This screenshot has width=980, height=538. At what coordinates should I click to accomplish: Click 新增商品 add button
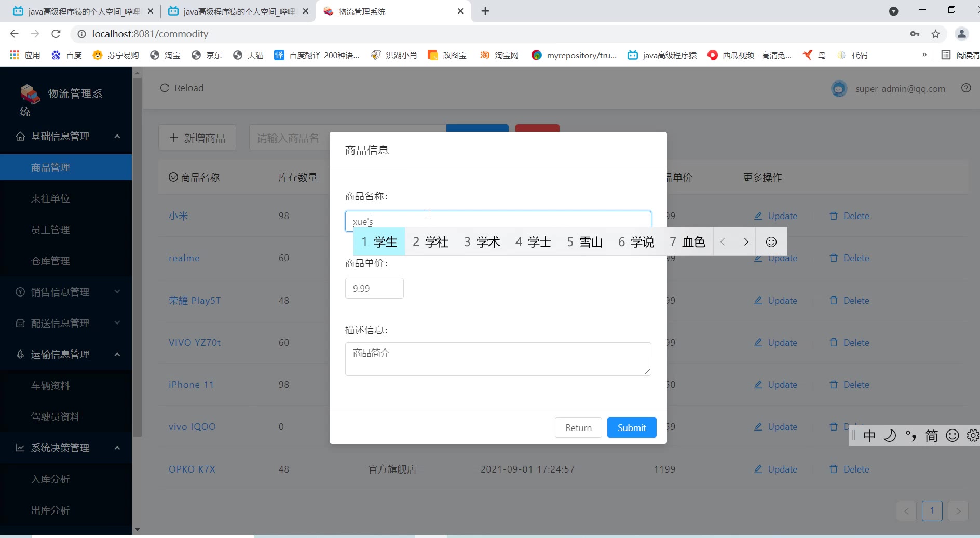[197, 138]
